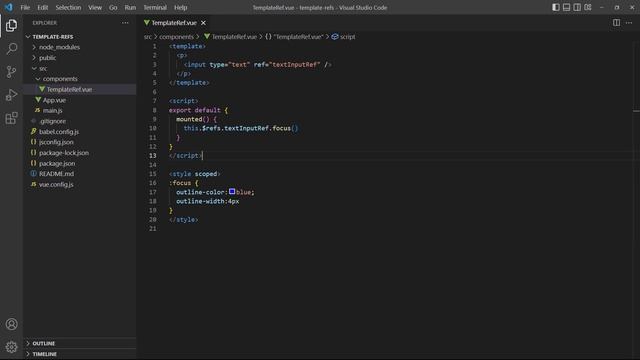This screenshot has width=640, height=360.
Task: Open package.json from the file tree
Action: [80, 163]
